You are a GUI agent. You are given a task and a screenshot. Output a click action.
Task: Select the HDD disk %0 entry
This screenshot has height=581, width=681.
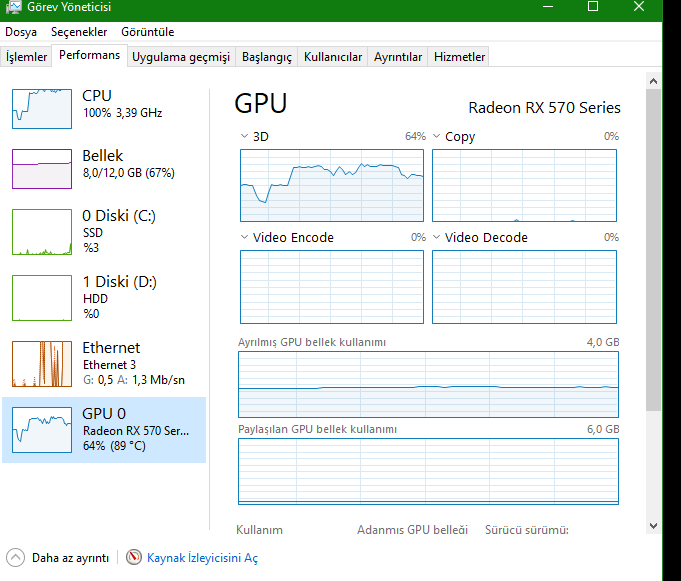104,298
